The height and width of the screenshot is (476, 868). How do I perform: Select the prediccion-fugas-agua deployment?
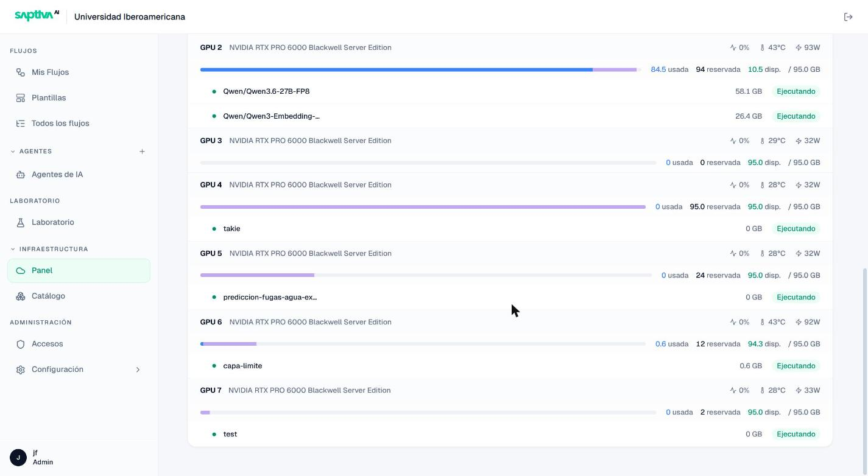pos(270,298)
